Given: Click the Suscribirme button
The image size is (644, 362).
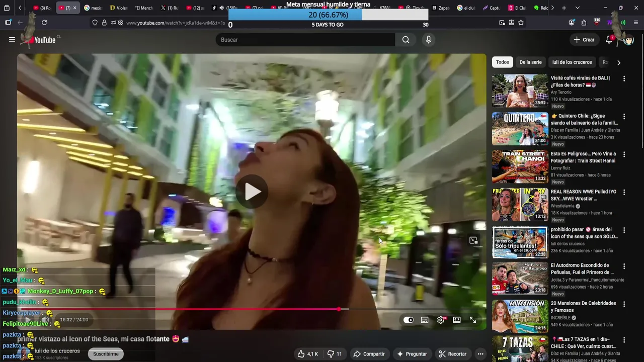Looking at the screenshot, I should tap(106, 354).
